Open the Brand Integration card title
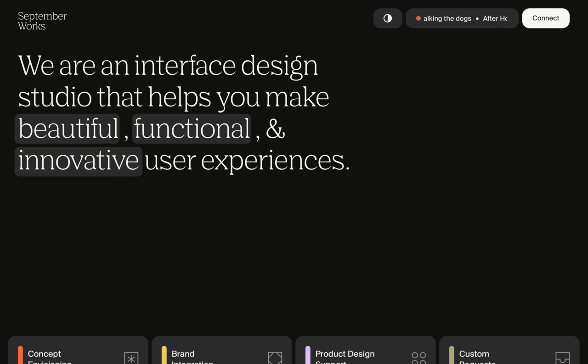 point(183,354)
